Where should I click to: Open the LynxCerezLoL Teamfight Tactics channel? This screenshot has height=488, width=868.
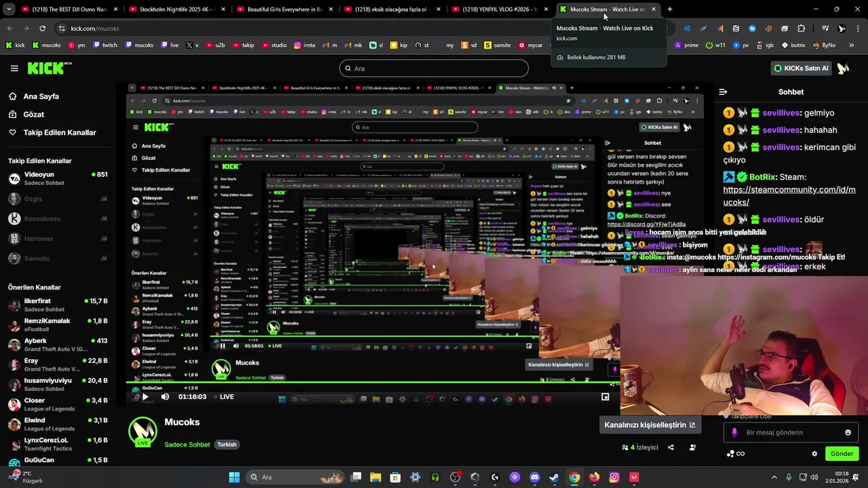click(58, 444)
